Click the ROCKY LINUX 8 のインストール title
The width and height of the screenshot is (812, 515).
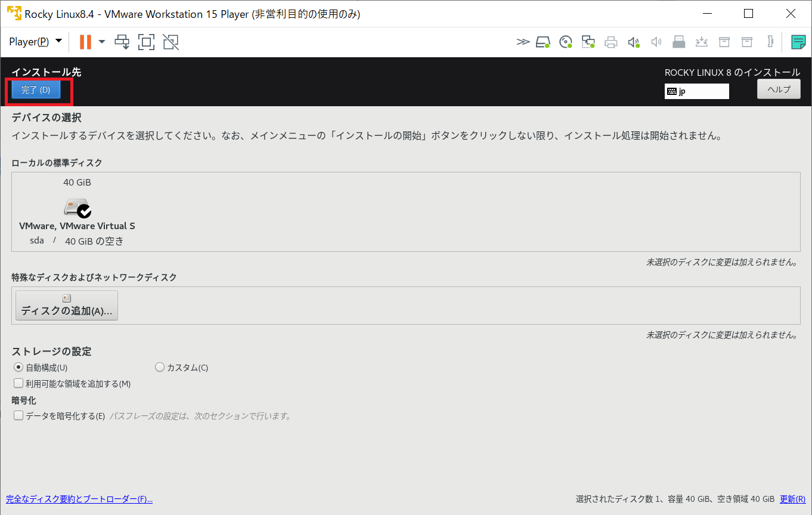click(x=732, y=72)
